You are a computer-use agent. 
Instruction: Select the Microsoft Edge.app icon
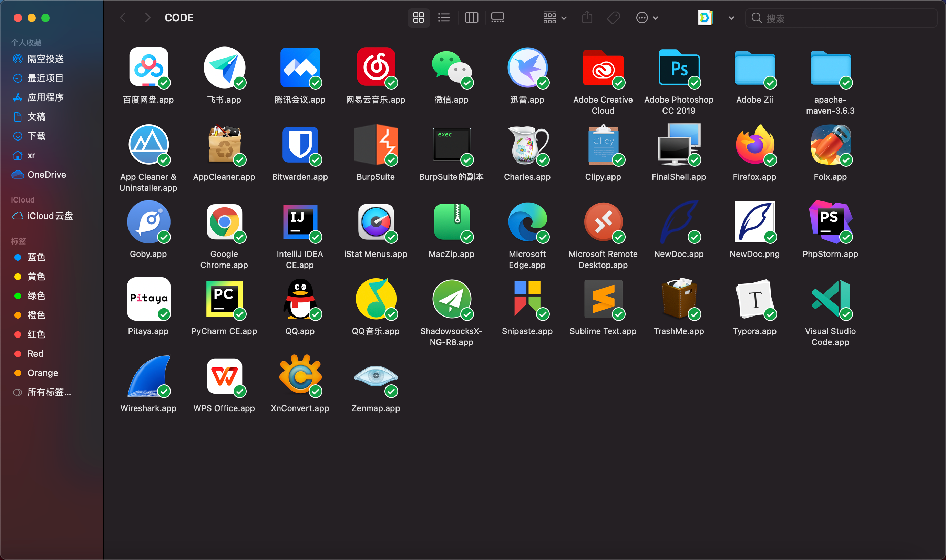[527, 222]
